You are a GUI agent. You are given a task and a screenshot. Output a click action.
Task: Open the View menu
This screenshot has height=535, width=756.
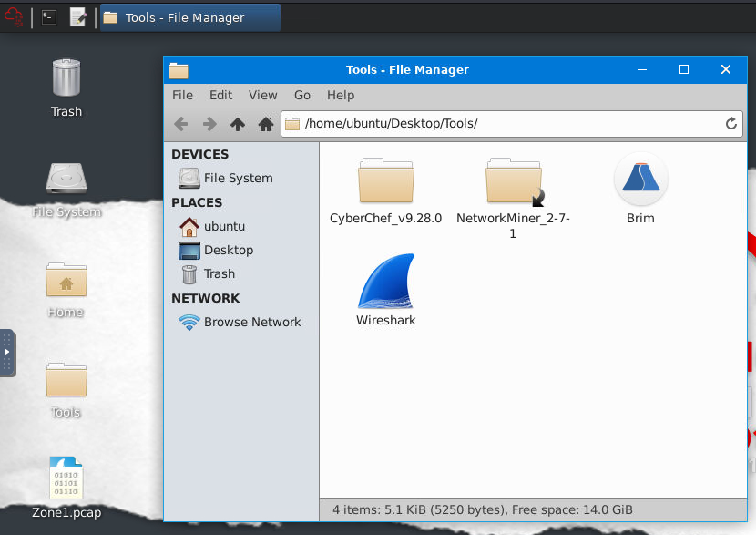pos(262,95)
